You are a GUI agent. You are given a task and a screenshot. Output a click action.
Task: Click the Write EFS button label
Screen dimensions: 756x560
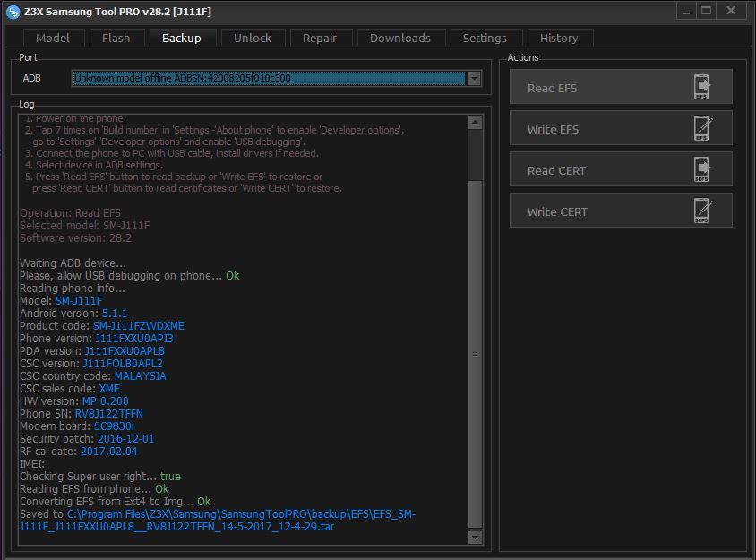coord(553,129)
